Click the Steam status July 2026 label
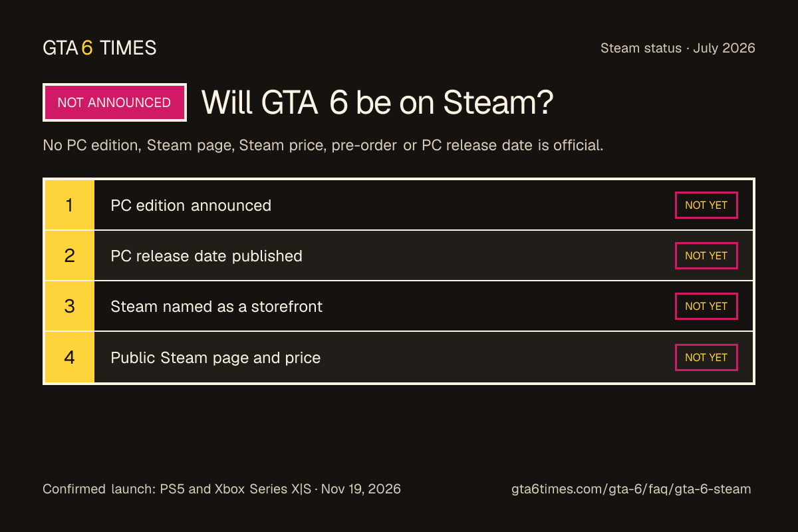Viewport: 798px width, 532px height. pos(678,48)
